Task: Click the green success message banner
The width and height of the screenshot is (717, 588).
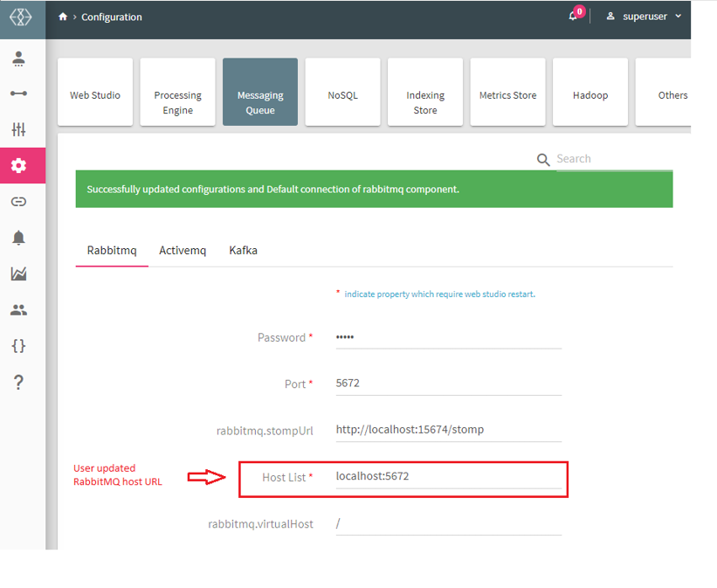Action: click(x=374, y=189)
